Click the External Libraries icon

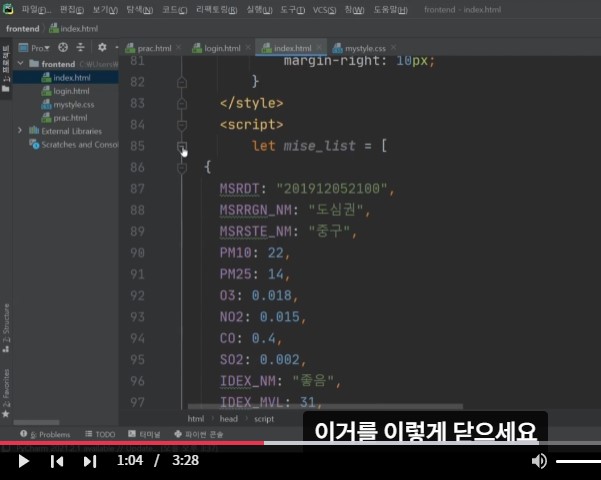[x=34, y=131]
